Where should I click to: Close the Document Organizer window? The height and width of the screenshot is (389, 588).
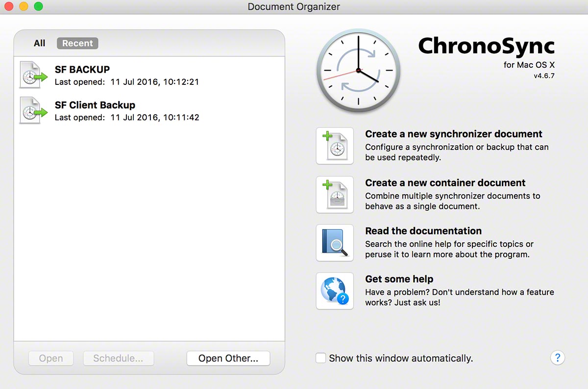9,7
